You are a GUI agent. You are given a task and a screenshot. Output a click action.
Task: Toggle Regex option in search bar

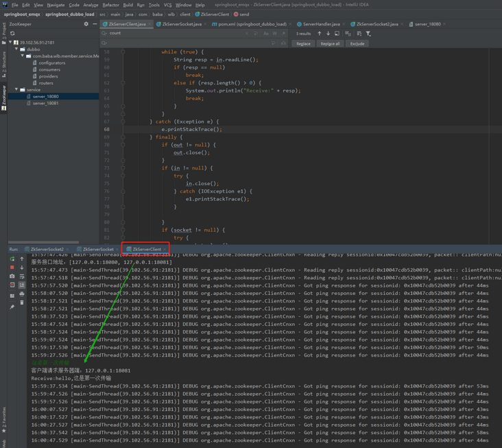pyautogui.click(x=283, y=34)
